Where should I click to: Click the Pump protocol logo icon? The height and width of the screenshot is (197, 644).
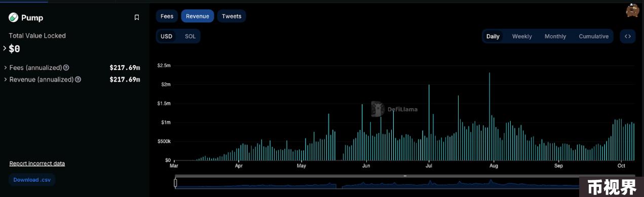(13, 17)
